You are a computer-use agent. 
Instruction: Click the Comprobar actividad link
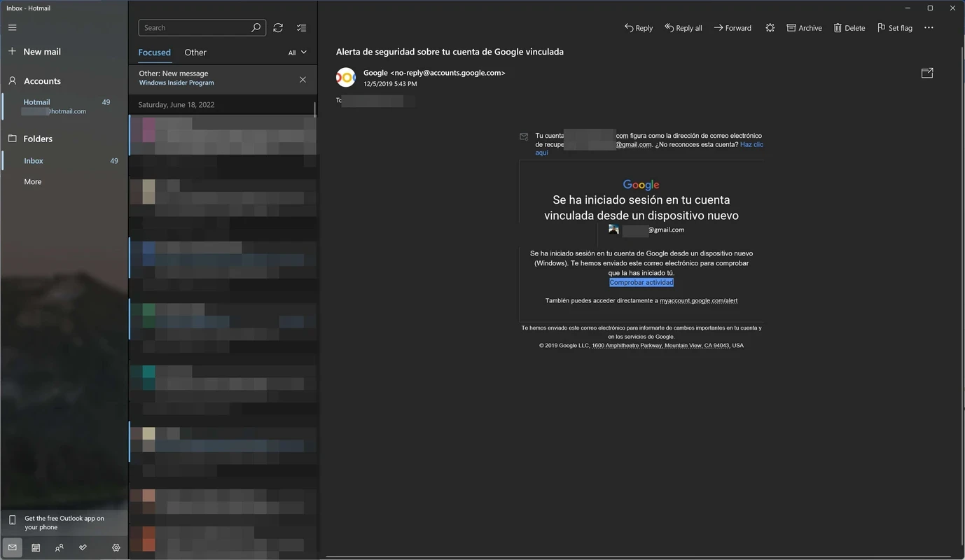[641, 282]
